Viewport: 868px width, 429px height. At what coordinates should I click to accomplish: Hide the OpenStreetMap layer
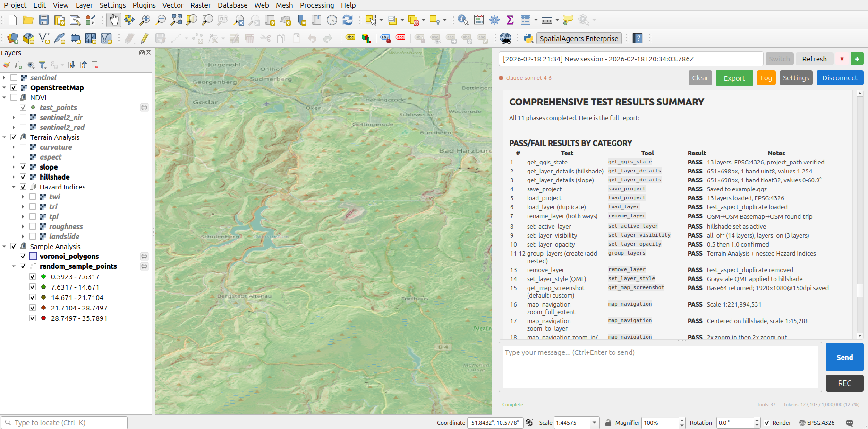[x=14, y=87]
